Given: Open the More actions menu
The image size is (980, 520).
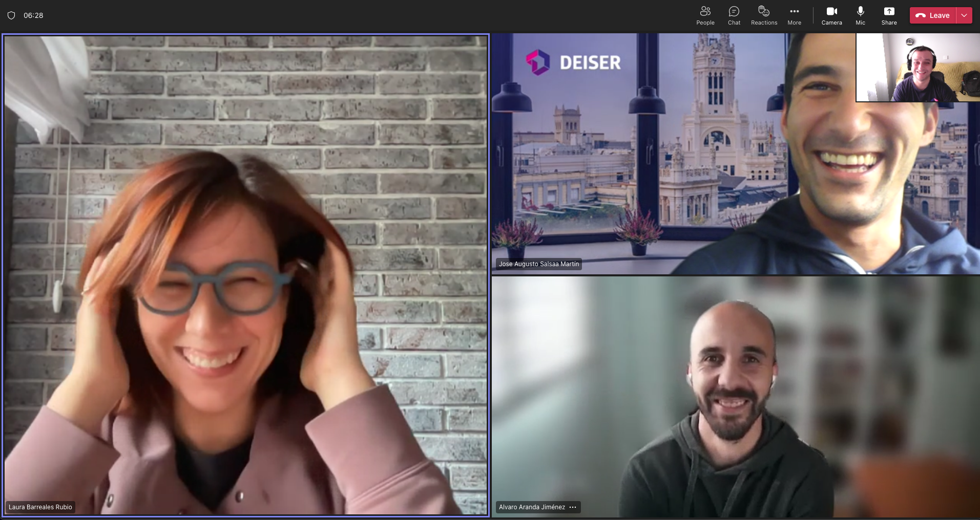Looking at the screenshot, I should (x=794, y=15).
